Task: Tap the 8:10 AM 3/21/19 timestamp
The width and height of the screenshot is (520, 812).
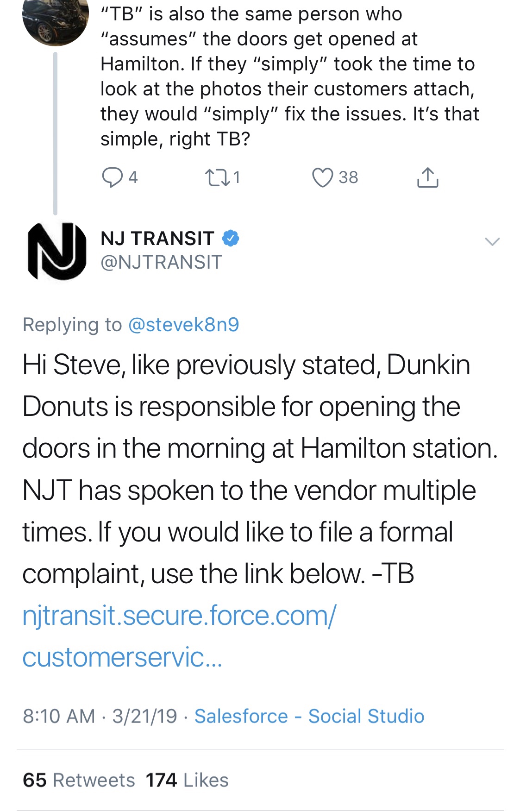Action: click(100, 716)
